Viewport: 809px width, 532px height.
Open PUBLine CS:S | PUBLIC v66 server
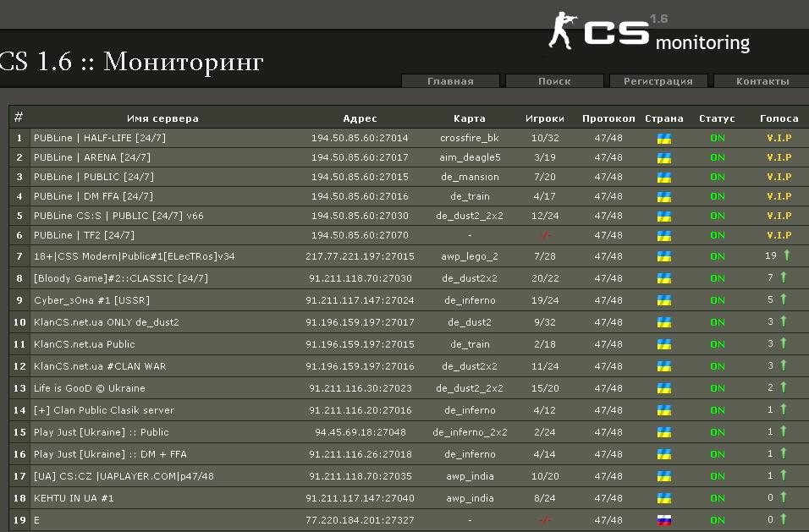pyautogui.click(x=118, y=216)
